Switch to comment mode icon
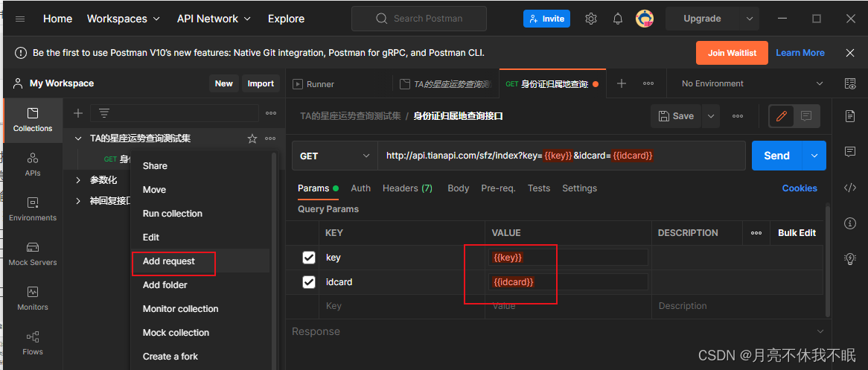Screen dimensions: 868x370 pyautogui.click(x=806, y=116)
